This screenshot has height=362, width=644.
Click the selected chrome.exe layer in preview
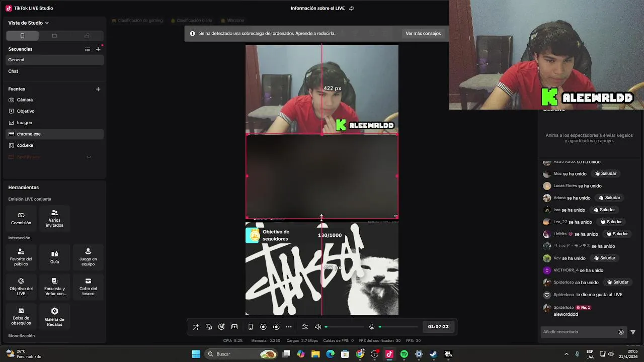(x=322, y=176)
